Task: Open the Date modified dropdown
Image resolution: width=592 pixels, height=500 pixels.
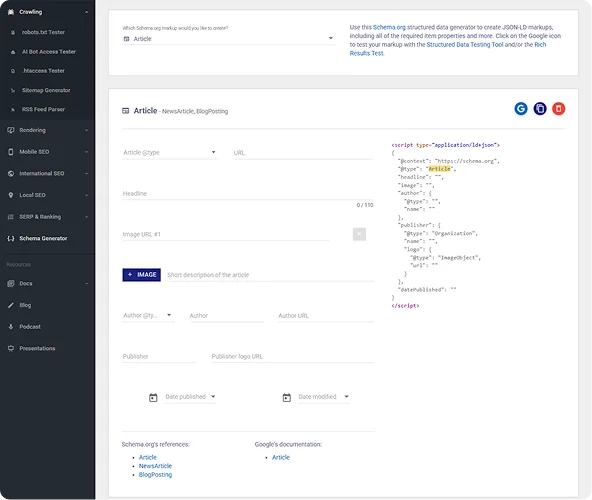Action: click(x=324, y=397)
